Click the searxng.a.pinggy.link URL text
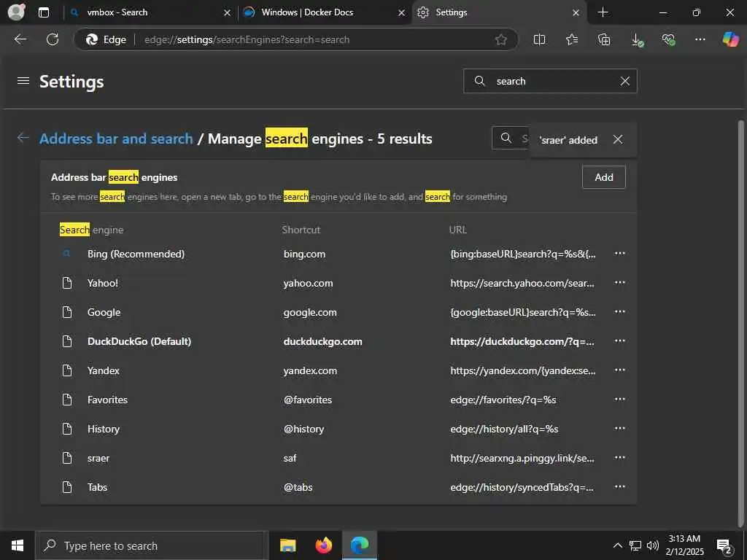This screenshot has height=560, width=747. [522, 458]
